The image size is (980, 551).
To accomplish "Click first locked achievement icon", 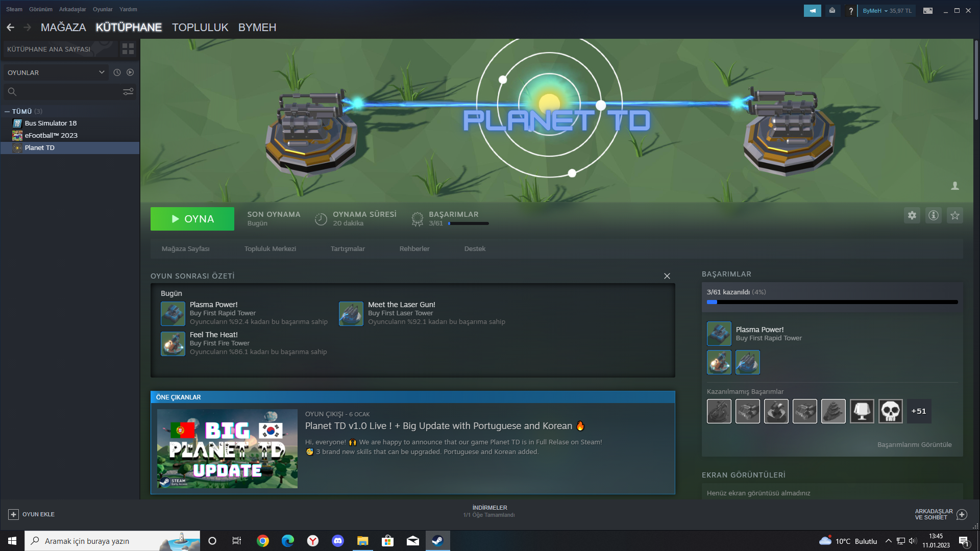I will tap(719, 411).
